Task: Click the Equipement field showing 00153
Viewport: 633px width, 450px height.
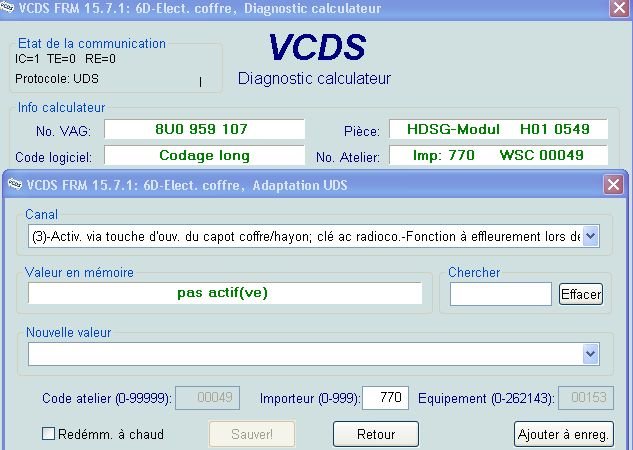Action: [586, 398]
